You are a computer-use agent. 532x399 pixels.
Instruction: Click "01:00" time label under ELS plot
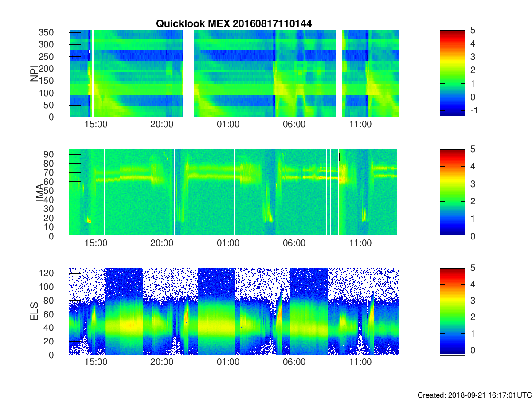pos(228,362)
